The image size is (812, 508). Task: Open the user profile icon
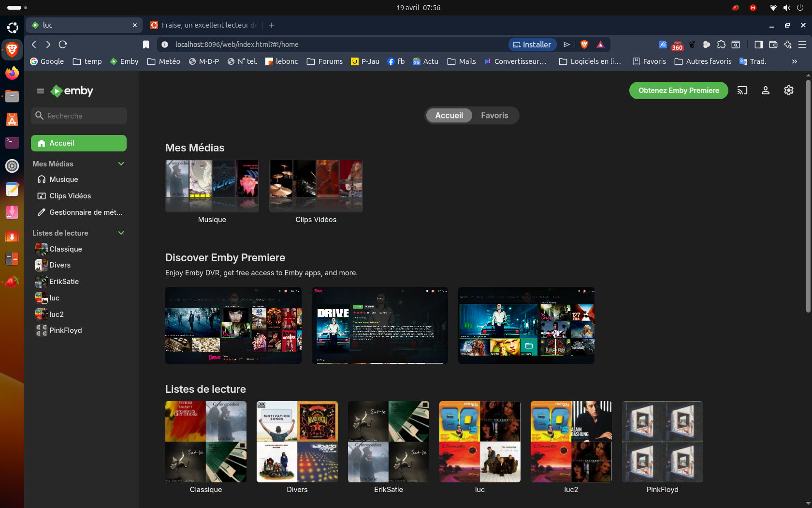[x=765, y=90]
